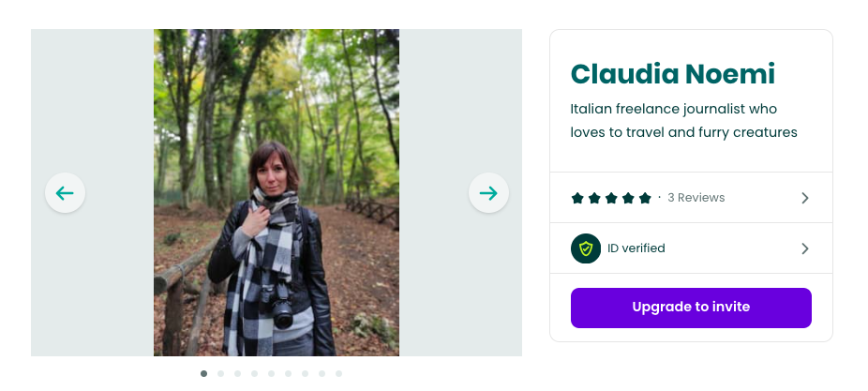The image size is (868, 391).
Task: Select the seventh carousel dot
Action: click(305, 373)
